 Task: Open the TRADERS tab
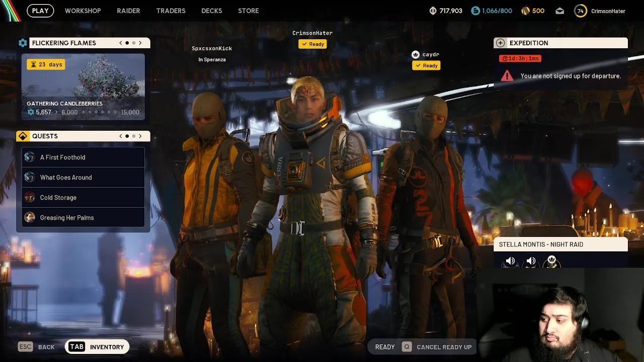coord(171,11)
